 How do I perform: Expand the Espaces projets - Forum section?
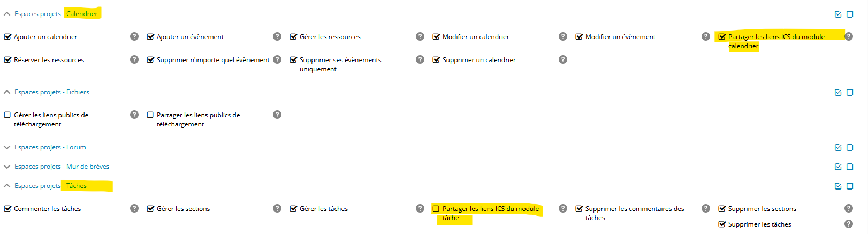click(x=7, y=147)
